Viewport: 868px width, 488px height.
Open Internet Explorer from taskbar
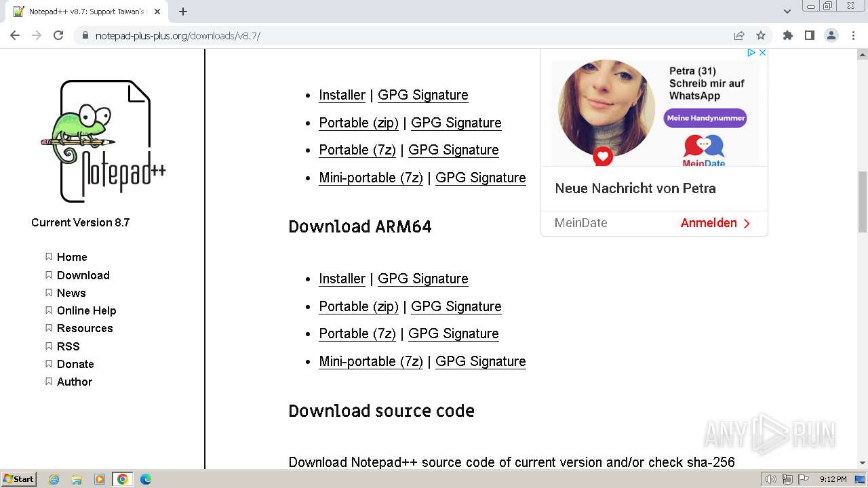pyautogui.click(x=54, y=479)
